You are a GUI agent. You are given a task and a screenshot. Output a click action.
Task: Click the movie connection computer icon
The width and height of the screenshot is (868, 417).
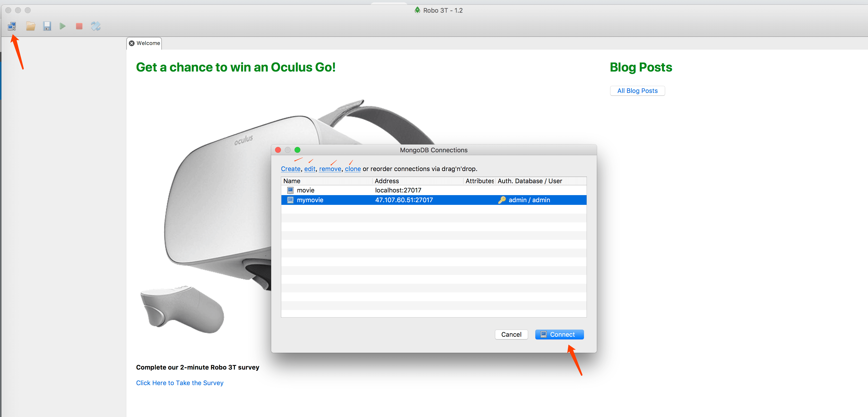pos(290,190)
